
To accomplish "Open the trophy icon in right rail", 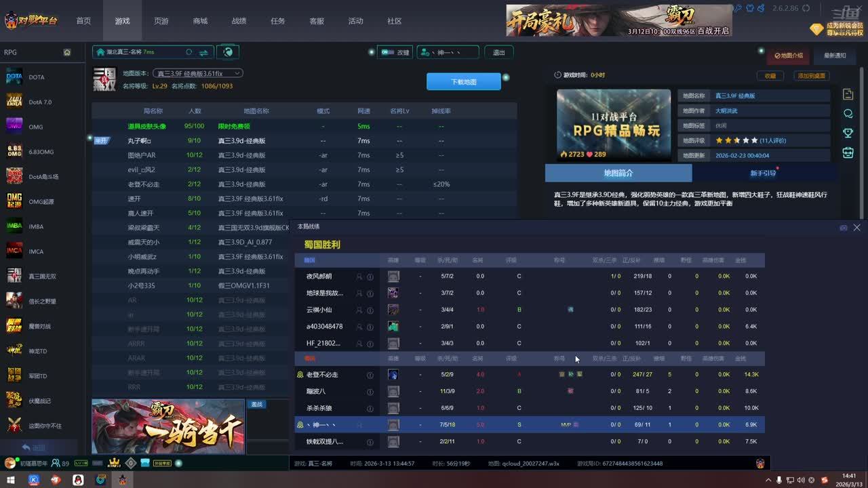I will 848,133.
